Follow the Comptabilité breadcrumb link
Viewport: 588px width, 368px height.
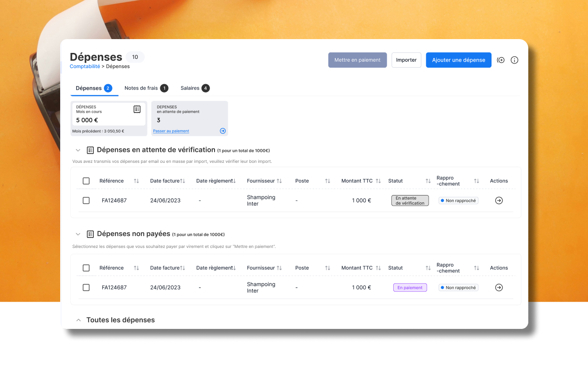click(x=85, y=66)
